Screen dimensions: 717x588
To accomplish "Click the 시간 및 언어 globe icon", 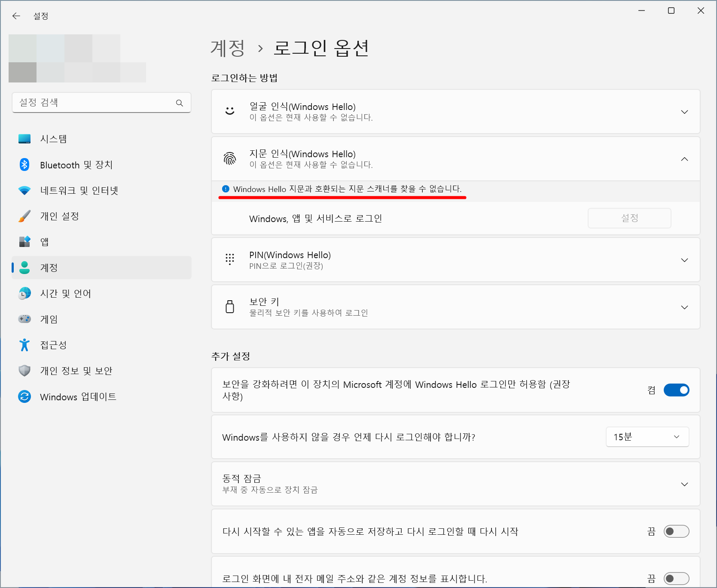I will (x=24, y=293).
